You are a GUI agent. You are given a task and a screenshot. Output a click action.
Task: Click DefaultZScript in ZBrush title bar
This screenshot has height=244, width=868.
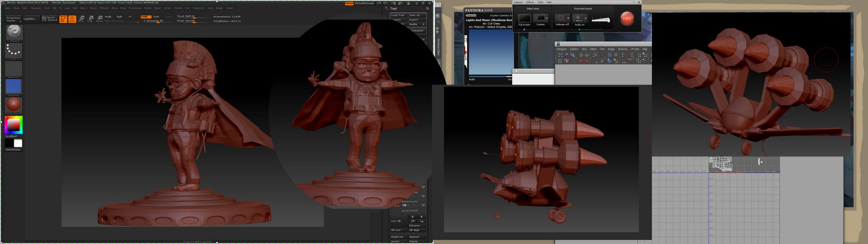364,3
